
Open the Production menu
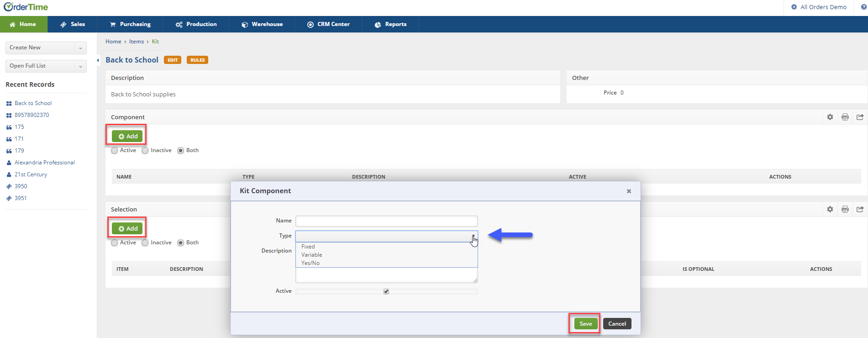click(196, 24)
